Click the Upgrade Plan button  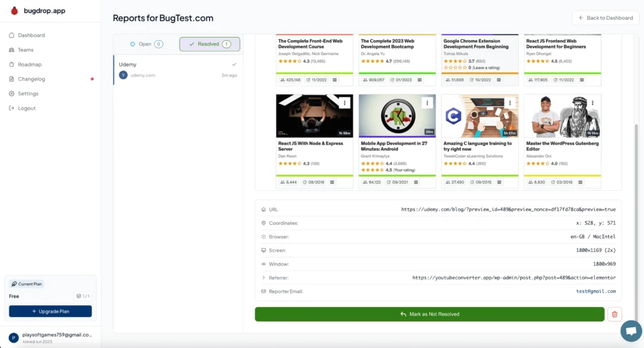[50, 312]
